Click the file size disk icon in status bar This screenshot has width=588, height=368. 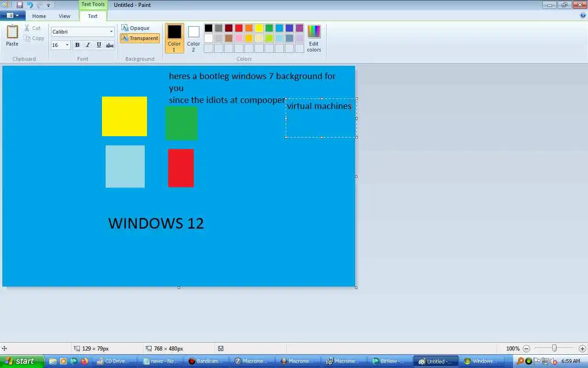pyautogui.click(x=221, y=349)
